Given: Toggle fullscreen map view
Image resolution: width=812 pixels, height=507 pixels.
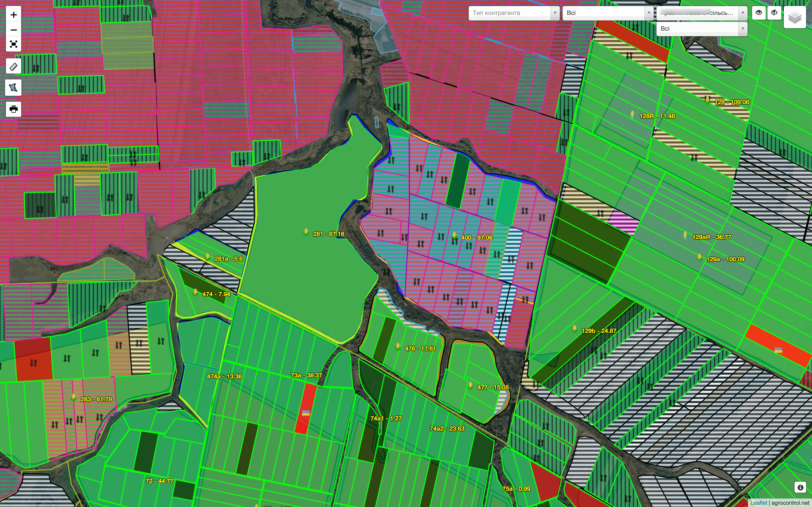Looking at the screenshot, I should click(14, 44).
